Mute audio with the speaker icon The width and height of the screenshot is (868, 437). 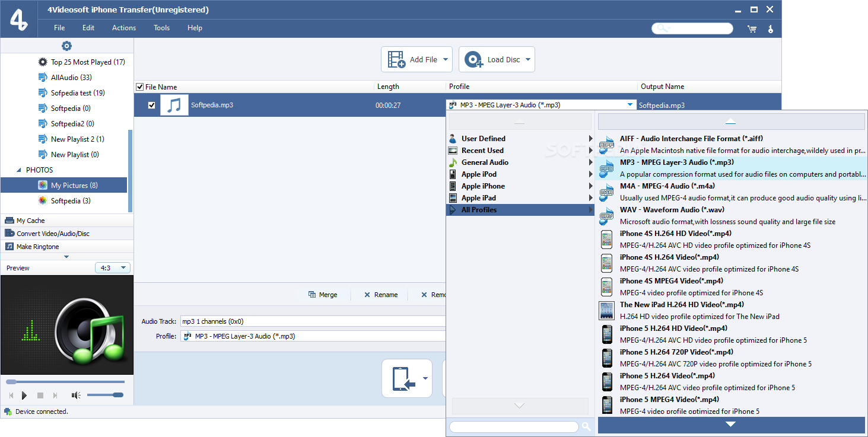[x=76, y=395]
